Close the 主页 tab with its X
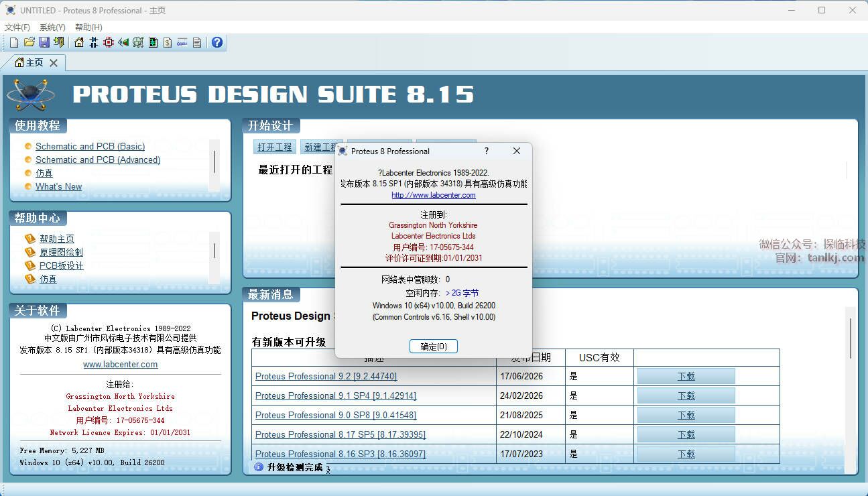The width and height of the screenshot is (868, 496). tap(54, 62)
